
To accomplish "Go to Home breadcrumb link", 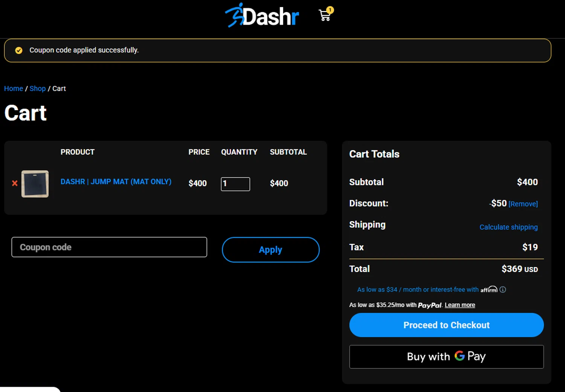I will [14, 88].
